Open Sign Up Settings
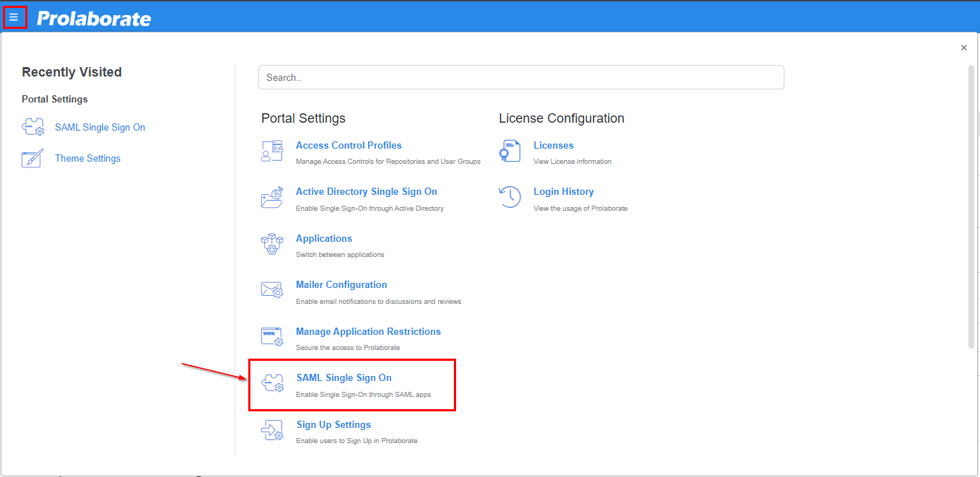This screenshot has width=980, height=477. [x=333, y=424]
